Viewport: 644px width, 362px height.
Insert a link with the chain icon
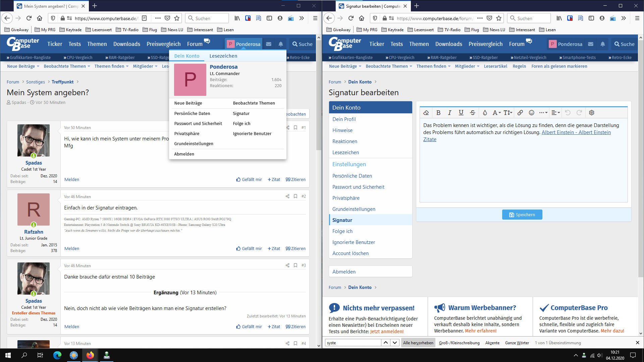coord(520,113)
